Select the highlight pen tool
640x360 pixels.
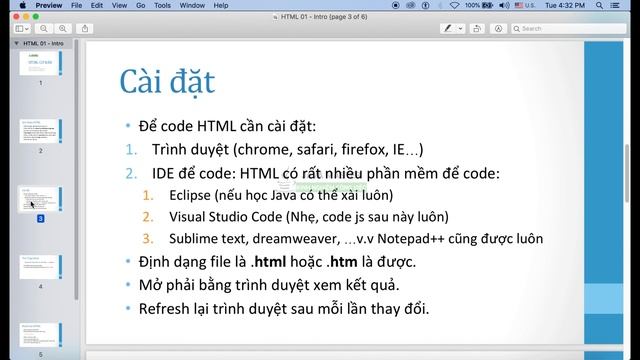[448, 29]
